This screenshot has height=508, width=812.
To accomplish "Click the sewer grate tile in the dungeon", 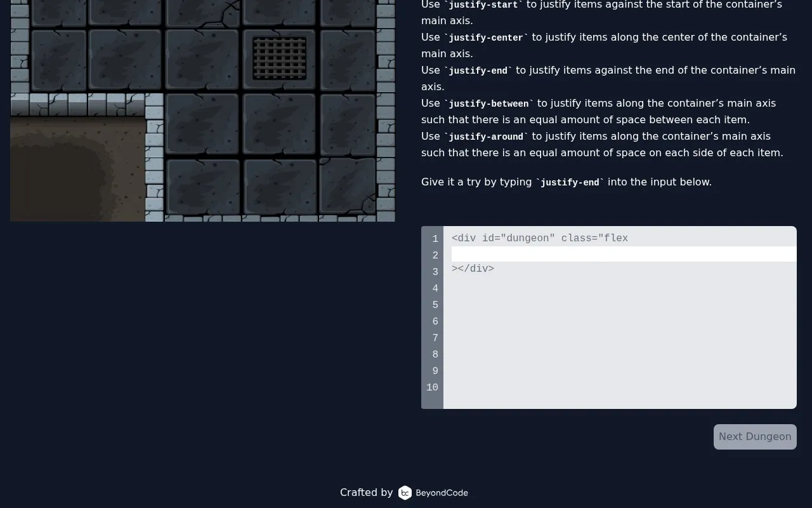I will tap(279, 58).
